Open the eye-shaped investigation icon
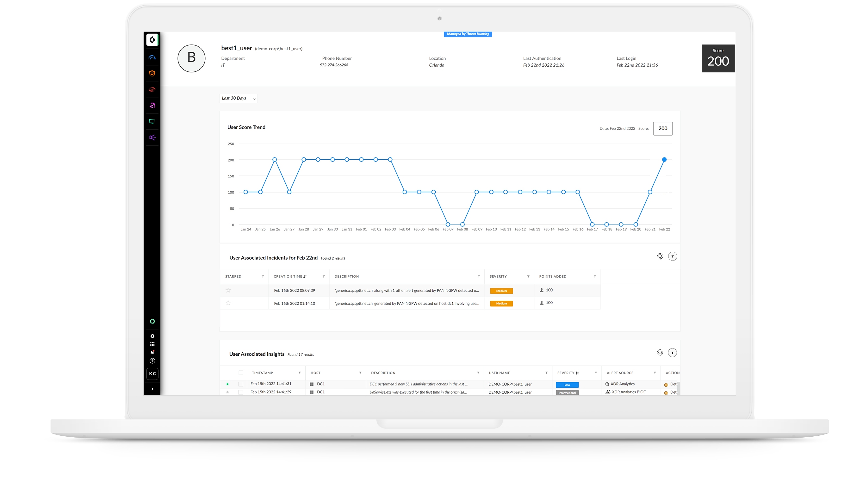 pos(152,90)
